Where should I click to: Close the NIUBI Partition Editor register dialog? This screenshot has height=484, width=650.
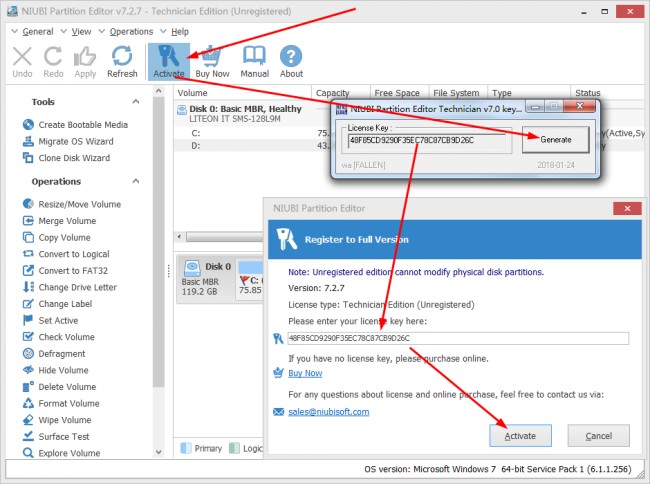pos(627,208)
